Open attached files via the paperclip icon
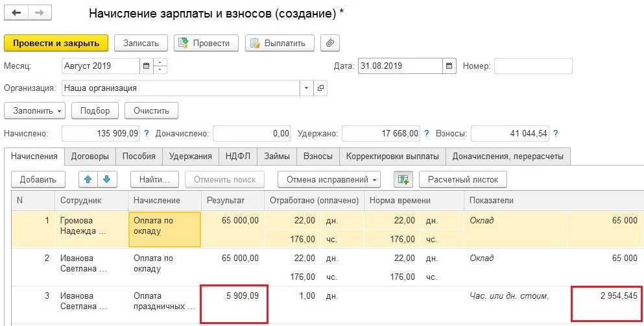 (330, 43)
